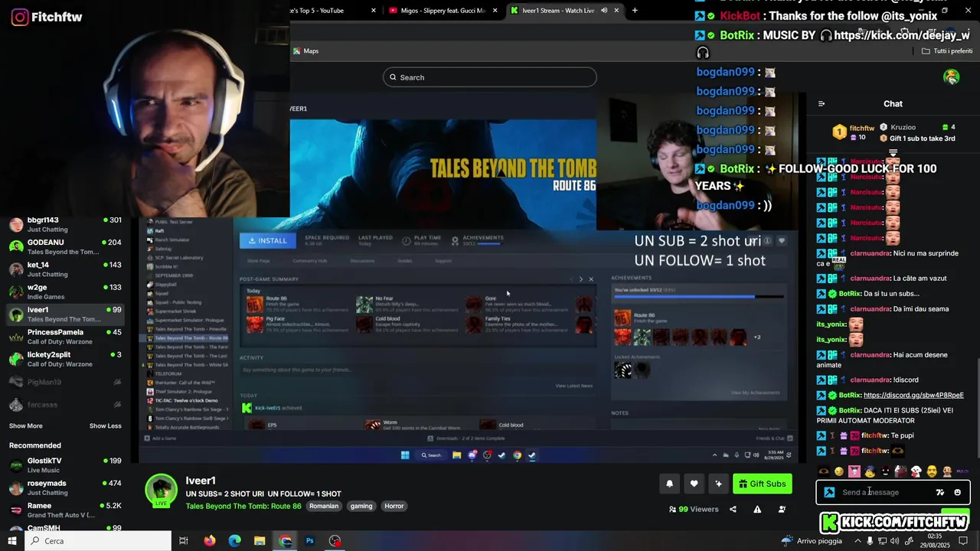Open the Kick account avatar menu
This screenshot has width=980, height=551.
pyautogui.click(x=952, y=77)
